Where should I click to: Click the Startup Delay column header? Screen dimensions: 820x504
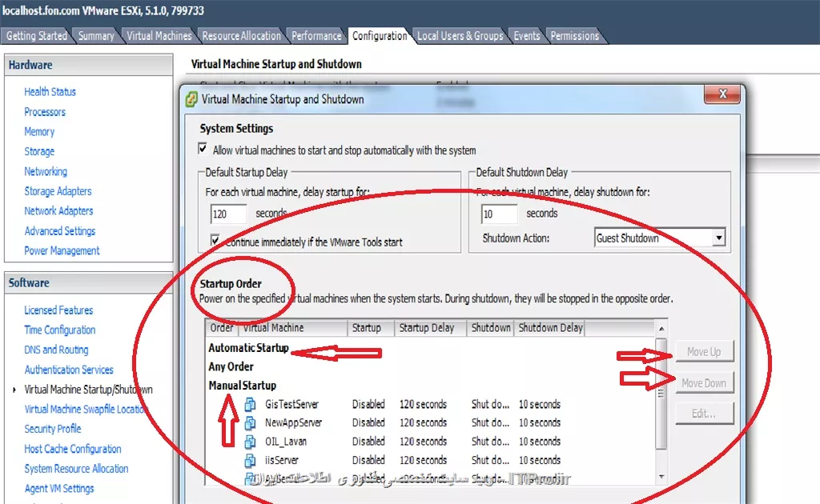point(430,328)
